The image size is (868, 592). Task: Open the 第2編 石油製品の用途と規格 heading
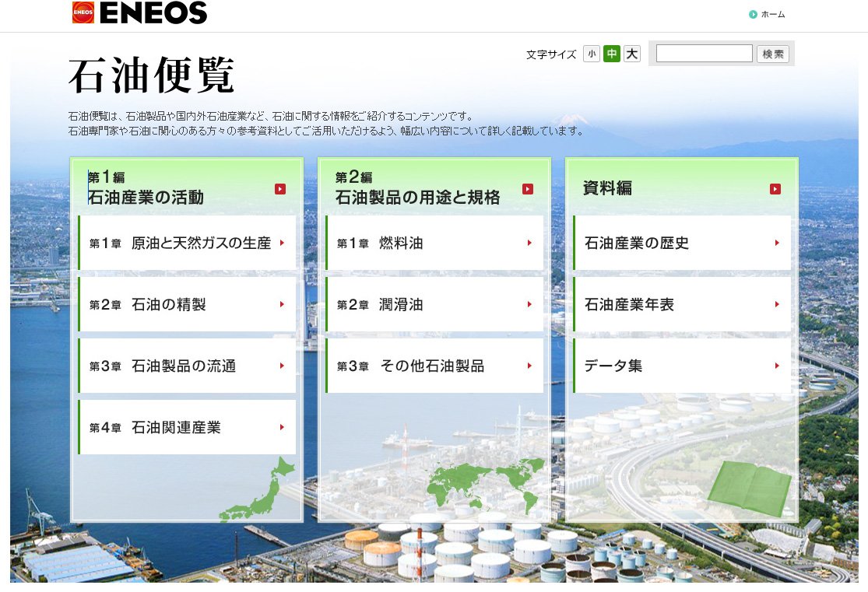(x=417, y=188)
